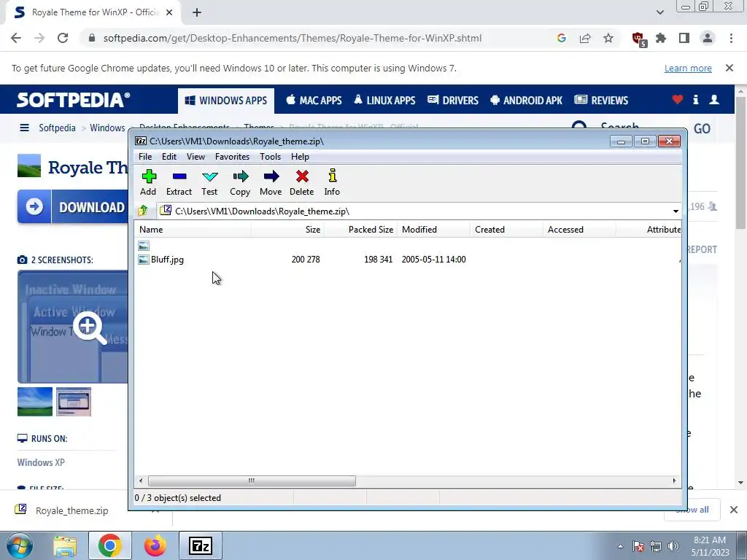
Task: Click the Windows breadcrumb link
Action: coord(107,128)
